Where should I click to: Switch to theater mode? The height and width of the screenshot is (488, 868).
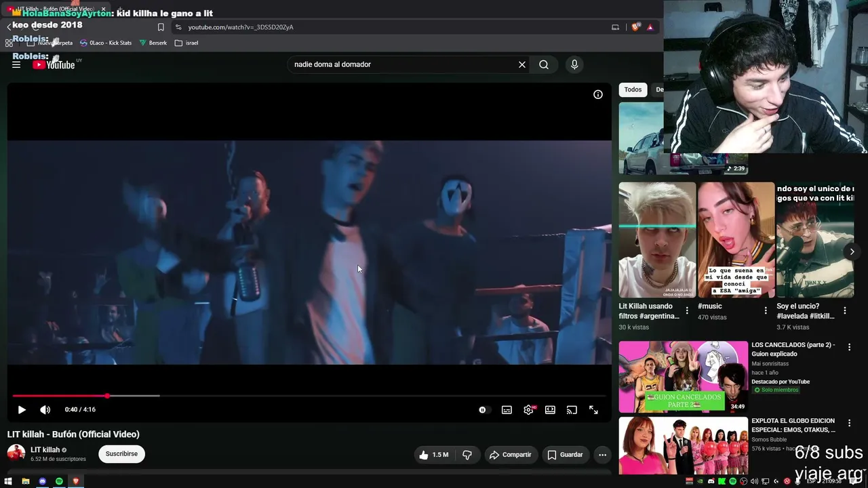click(x=550, y=409)
